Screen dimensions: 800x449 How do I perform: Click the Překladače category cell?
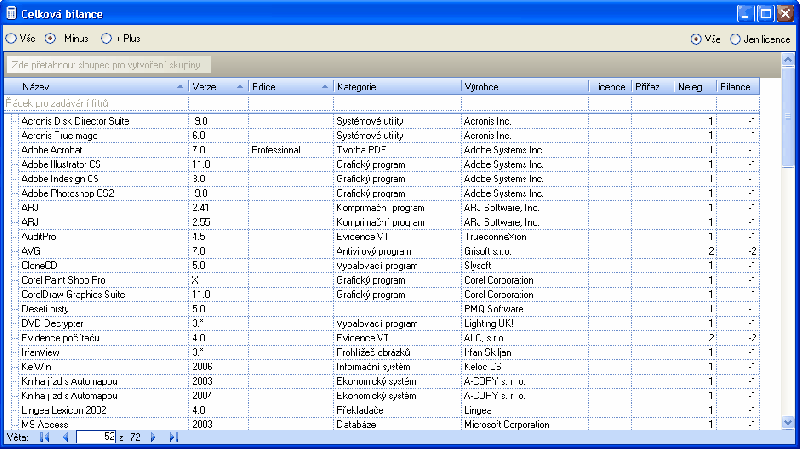397,410
